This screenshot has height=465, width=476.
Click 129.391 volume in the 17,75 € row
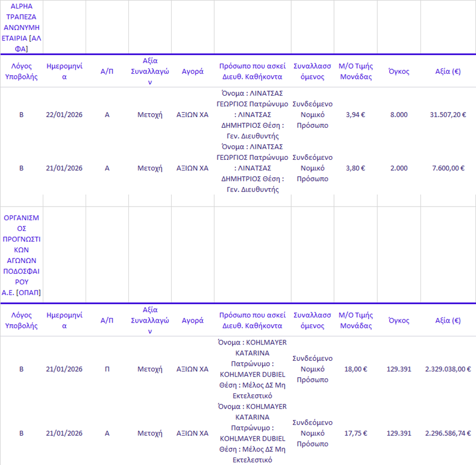[x=399, y=433]
